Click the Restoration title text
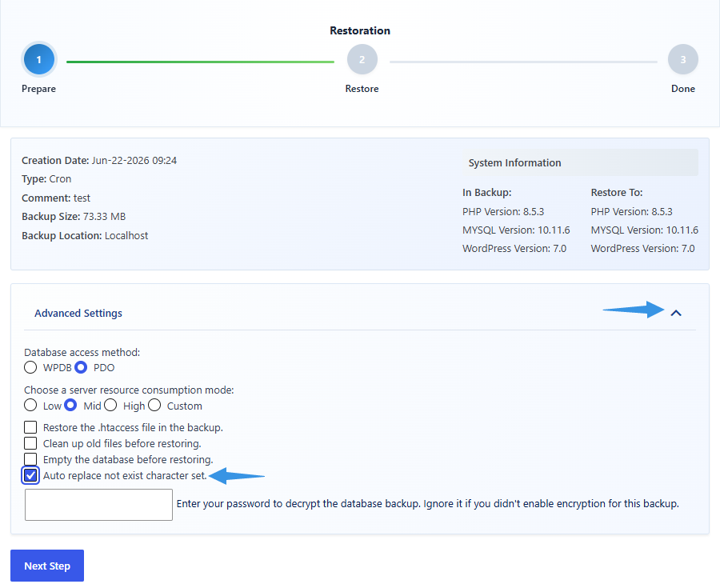This screenshot has width=720, height=588. pyautogui.click(x=360, y=30)
